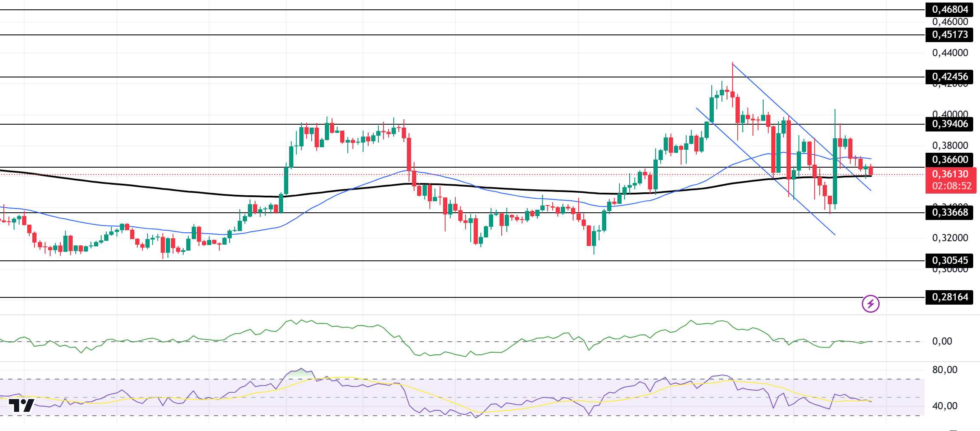Click the 0,00 oscillator axis label
The image size is (980, 431).
click(942, 341)
